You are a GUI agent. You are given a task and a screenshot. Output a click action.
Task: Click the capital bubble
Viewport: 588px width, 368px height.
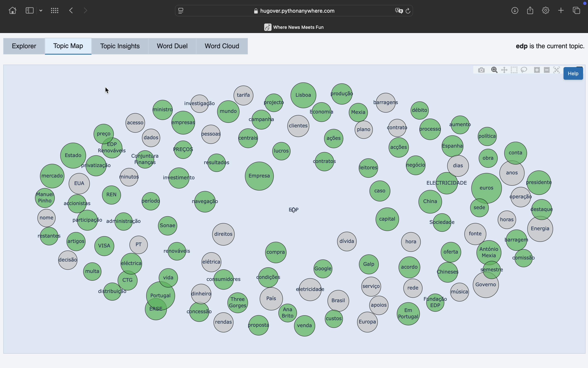pyautogui.click(x=387, y=219)
